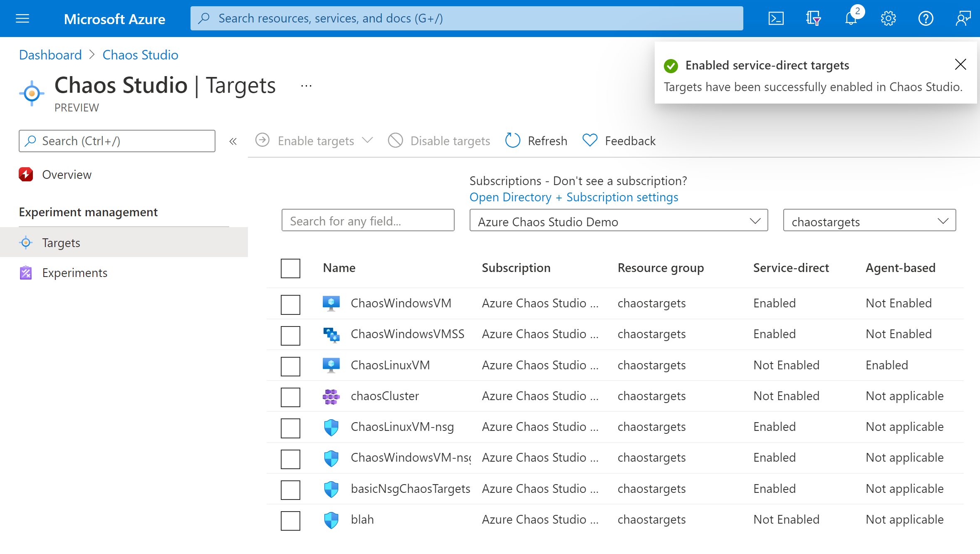
Task: Click the Feedback heart icon
Action: point(589,140)
